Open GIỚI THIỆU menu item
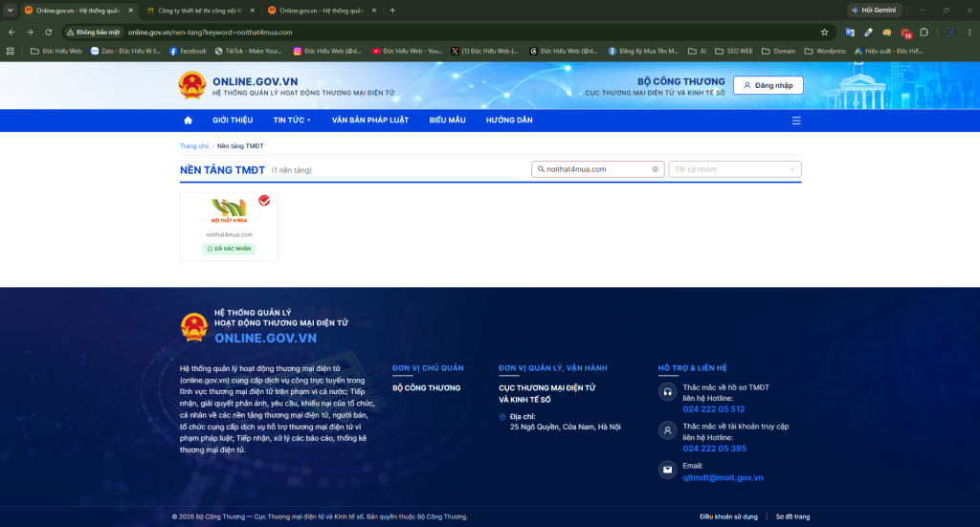 (233, 121)
